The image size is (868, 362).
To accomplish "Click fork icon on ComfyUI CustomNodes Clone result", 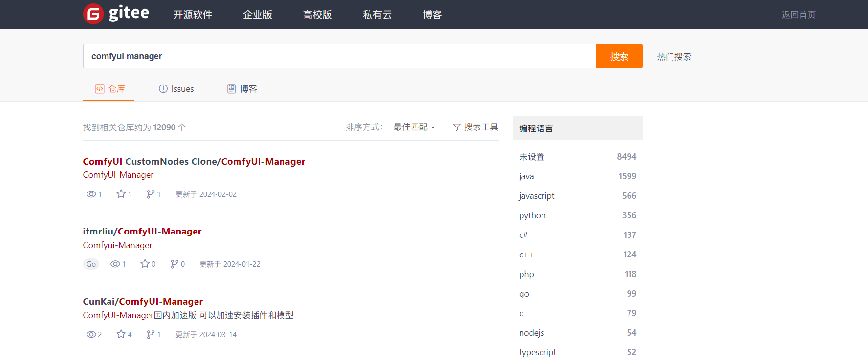I will 151,194.
